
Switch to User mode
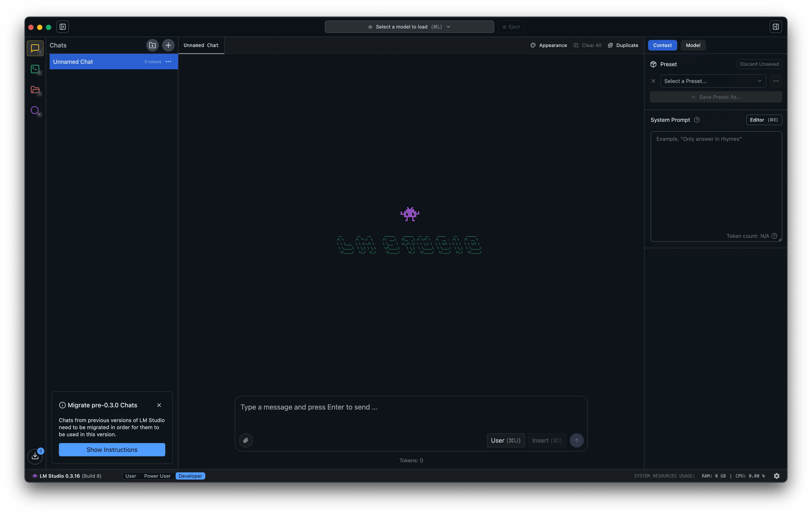coord(131,476)
